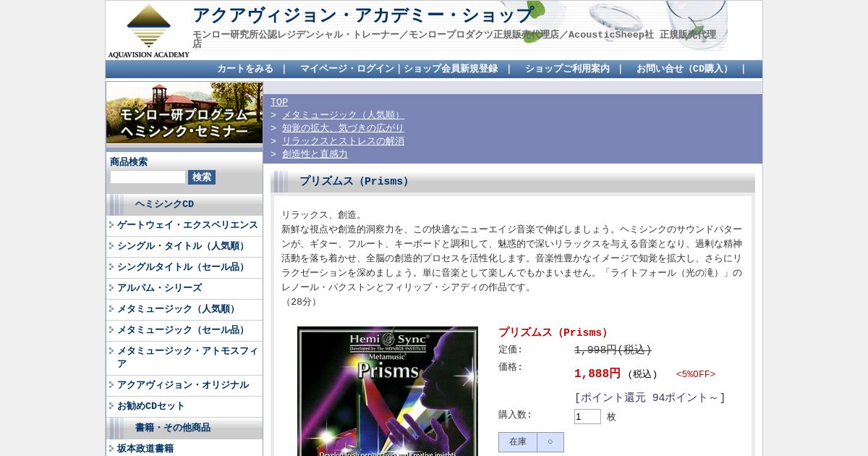
Task: Click breadcrumb 知覚の拡大、気づきの広がり
Action: click(x=343, y=128)
